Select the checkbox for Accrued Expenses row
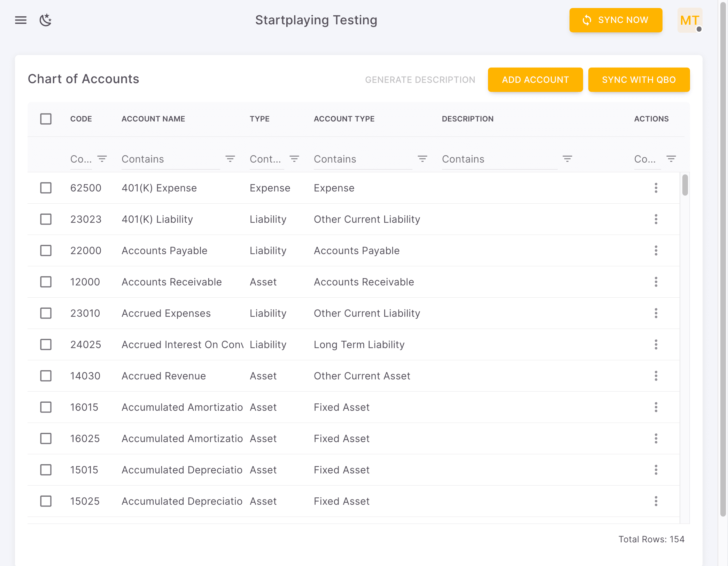The height and width of the screenshot is (566, 728). coord(46,313)
